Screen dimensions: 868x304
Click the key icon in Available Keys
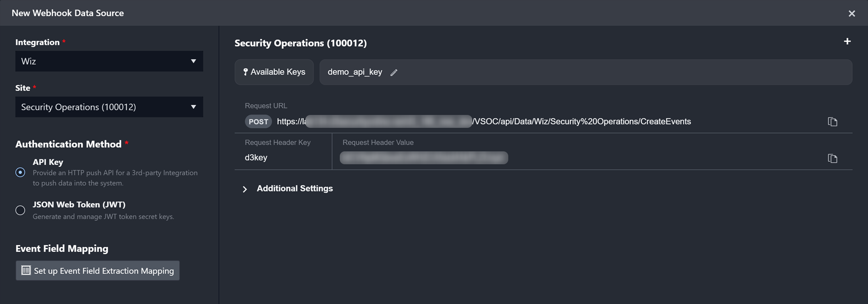(x=245, y=72)
